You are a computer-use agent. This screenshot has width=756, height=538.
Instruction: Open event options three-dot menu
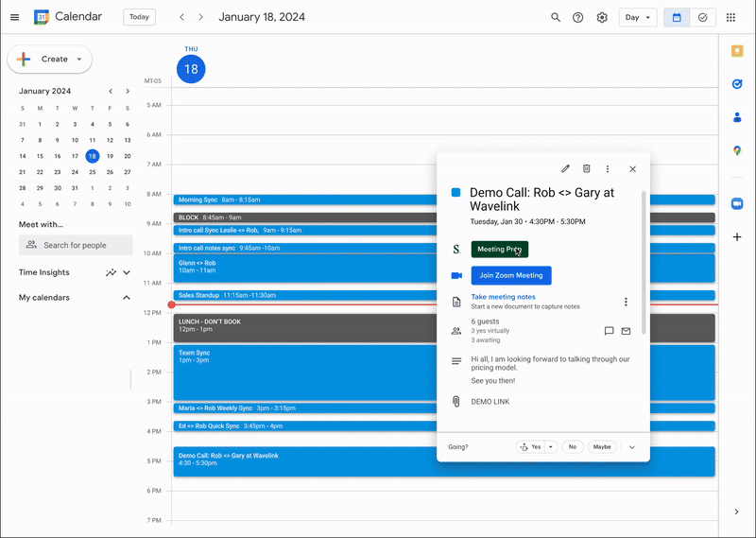tap(608, 169)
